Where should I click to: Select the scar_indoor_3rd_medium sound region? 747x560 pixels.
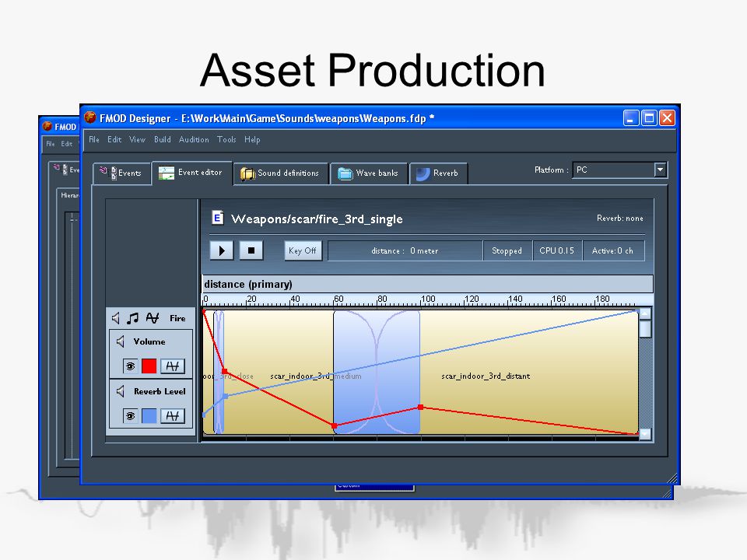(279, 372)
